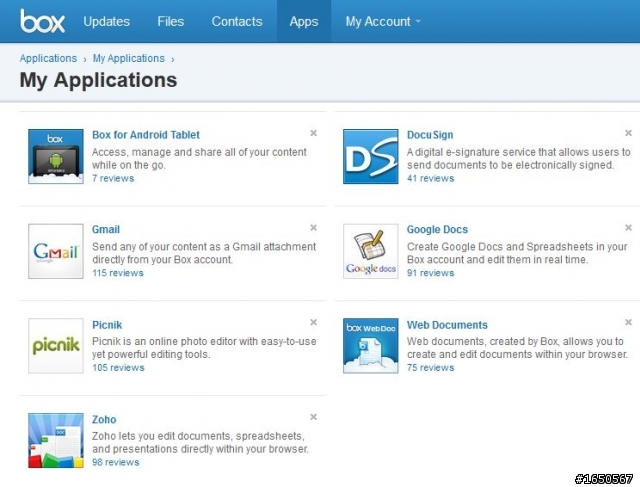Remove DocuSign using its X icon
640x487 pixels.
(629, 133)
